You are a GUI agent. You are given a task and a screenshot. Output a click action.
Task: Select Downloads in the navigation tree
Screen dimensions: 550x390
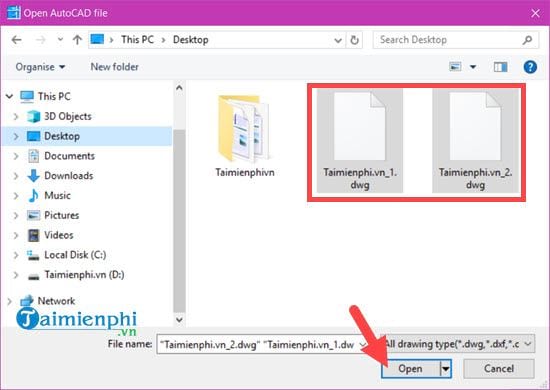click(x=69, y=176)
